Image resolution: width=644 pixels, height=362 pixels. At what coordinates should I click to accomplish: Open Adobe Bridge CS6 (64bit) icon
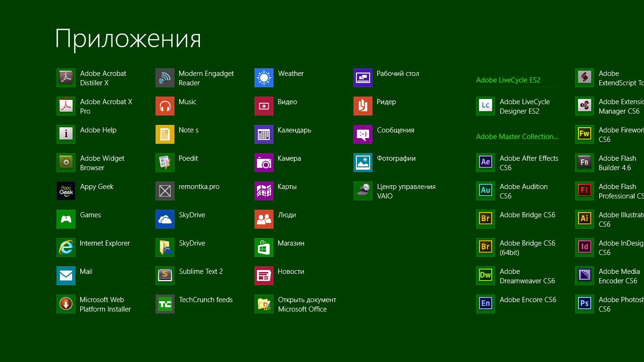(x=486, y=247)
